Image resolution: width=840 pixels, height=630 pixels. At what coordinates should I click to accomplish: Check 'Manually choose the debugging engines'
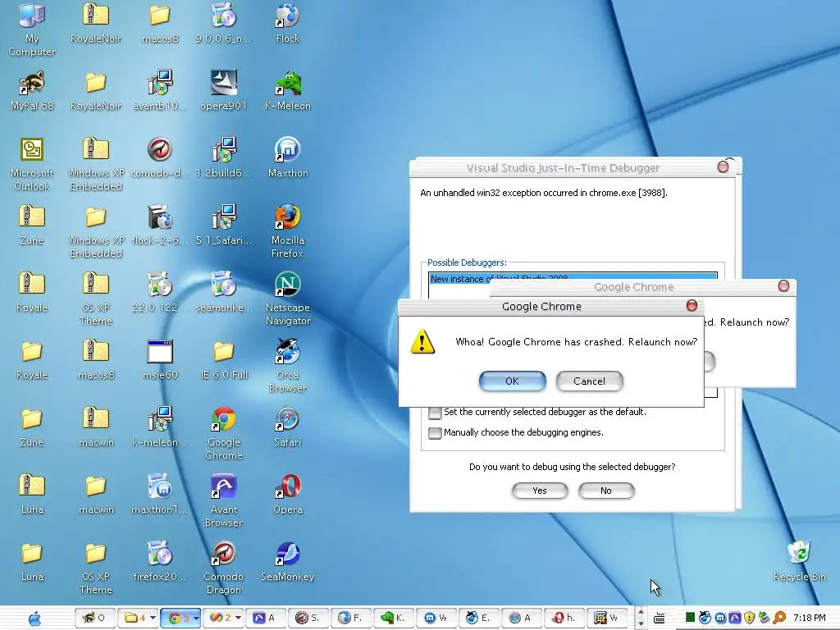click(435, 433)
